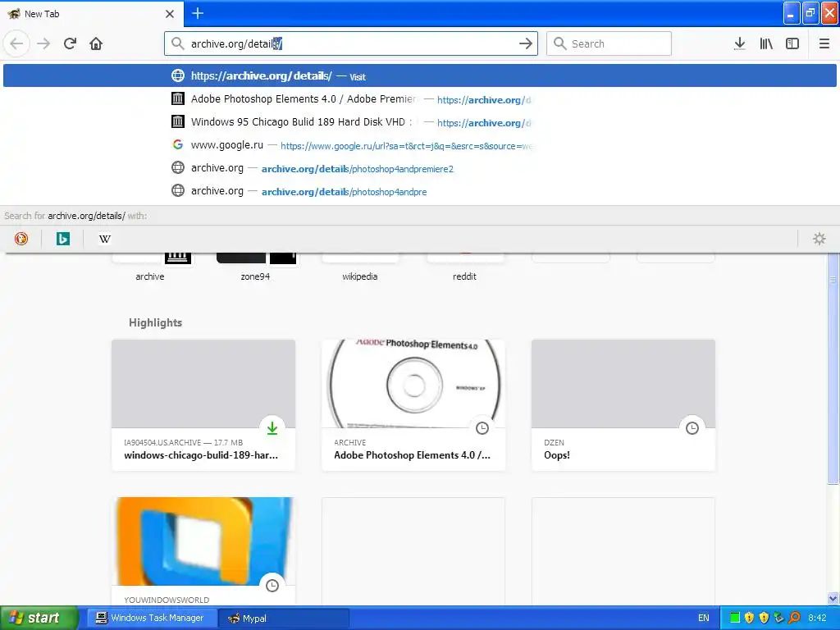Open a new tab with plus button
Screen dimensions: 840x630
coord(198,13)
